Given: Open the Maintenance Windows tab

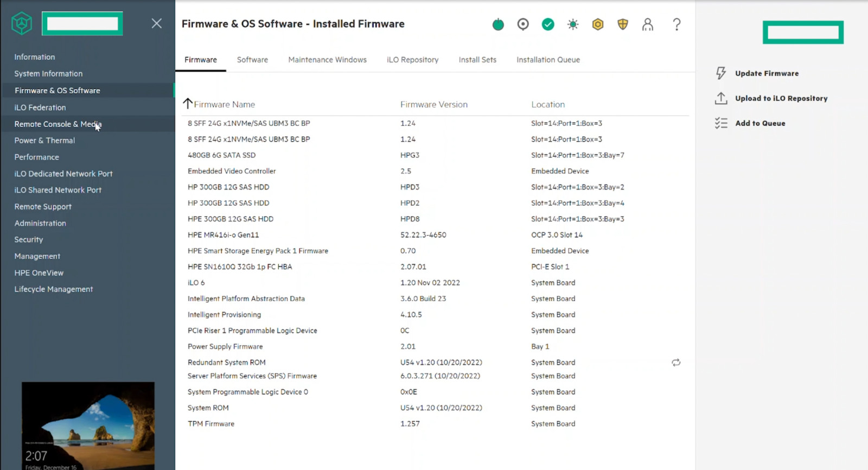Looking at the screenshot, I should [327, 60].
